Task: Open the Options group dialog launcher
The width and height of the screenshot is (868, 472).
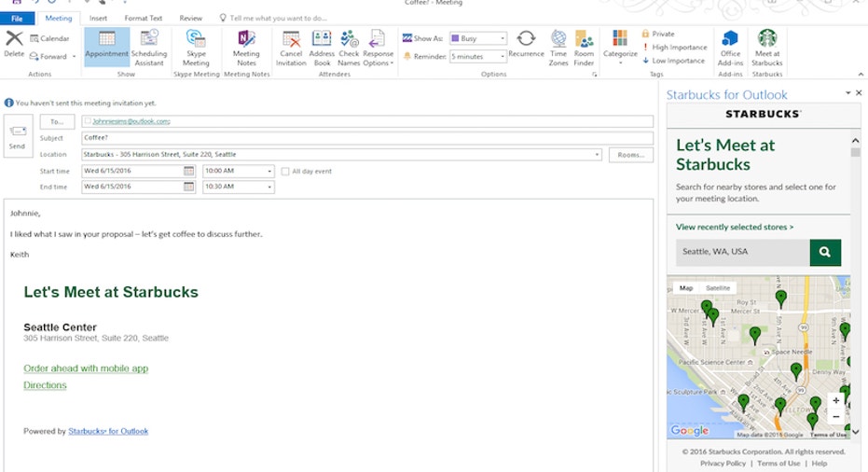Action: 595,75
